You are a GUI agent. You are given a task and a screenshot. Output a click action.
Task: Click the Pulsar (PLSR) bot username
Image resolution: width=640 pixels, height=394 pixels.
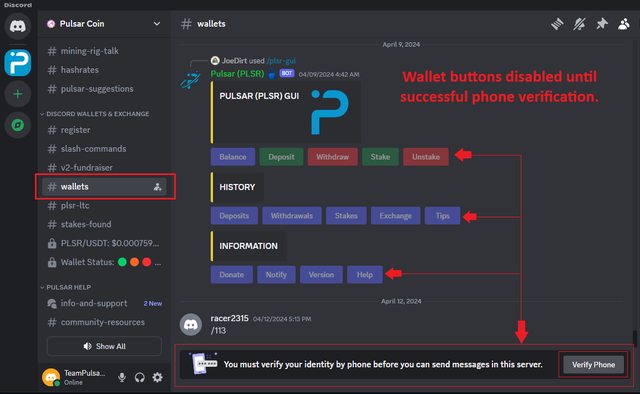pyautogui.click(x=237, y=74)
